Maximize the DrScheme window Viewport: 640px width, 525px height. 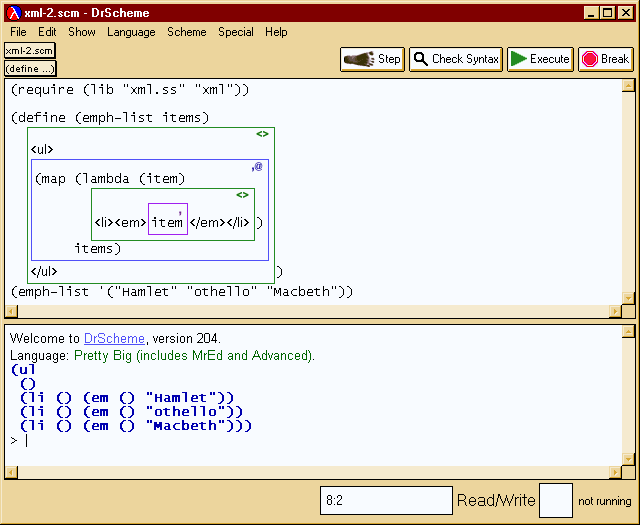pos(607,13)
